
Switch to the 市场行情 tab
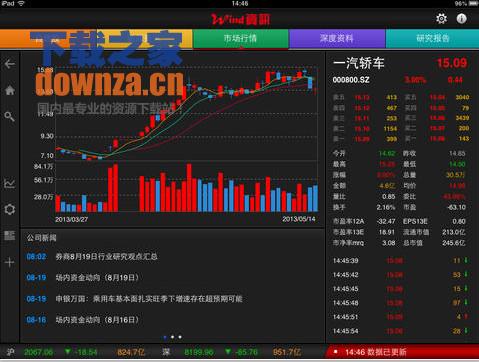[x=240, y=39]
